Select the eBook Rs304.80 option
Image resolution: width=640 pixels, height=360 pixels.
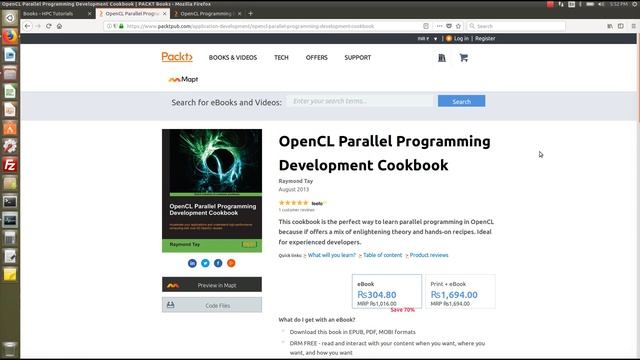point(387,291)
